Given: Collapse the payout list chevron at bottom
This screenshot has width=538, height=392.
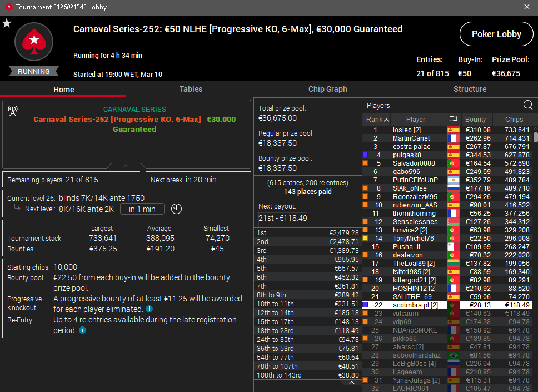Looking at the screenshot, I should [x=351, y=383].
